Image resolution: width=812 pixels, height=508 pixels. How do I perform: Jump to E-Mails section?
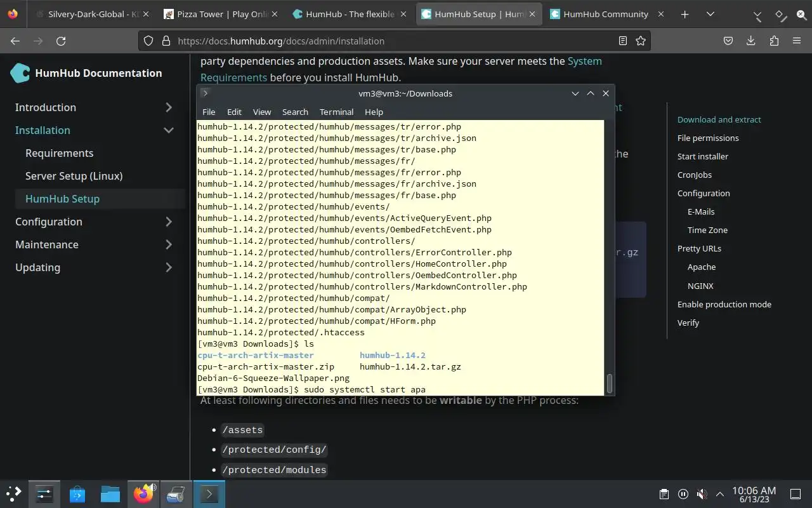coord(701,211)
